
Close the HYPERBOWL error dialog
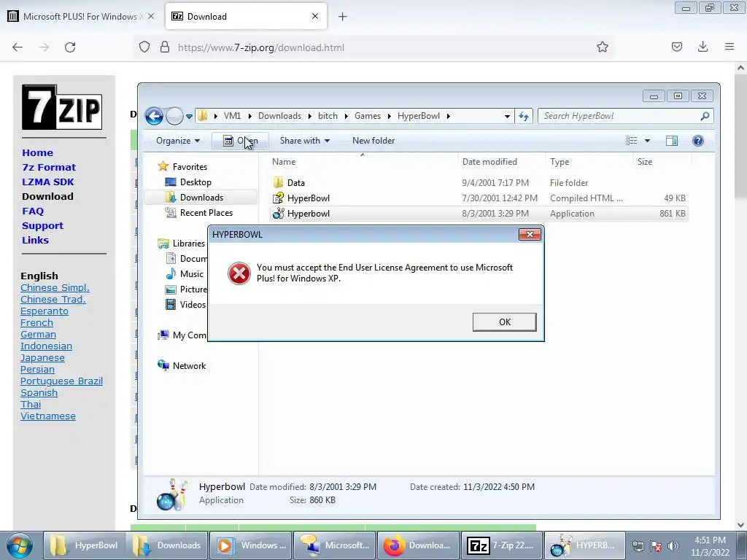coord(530,234)
